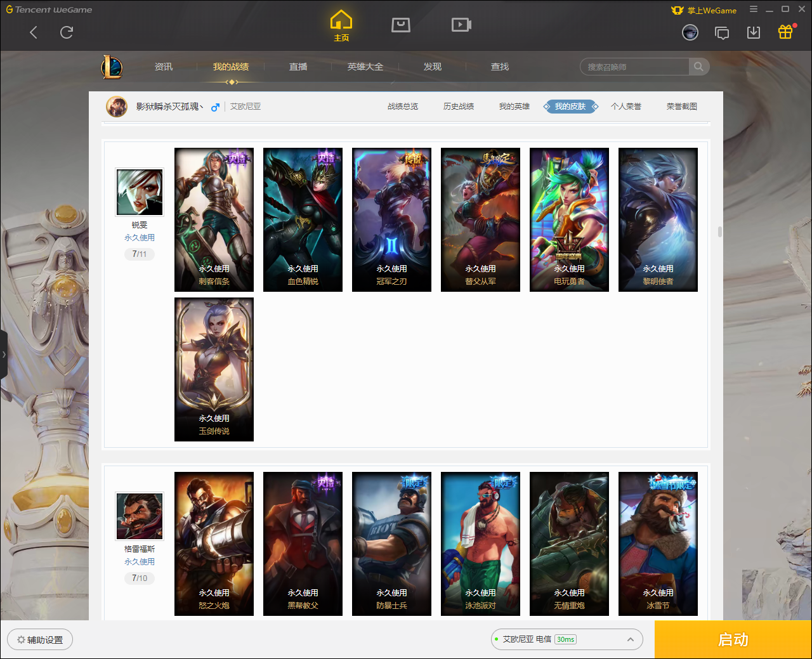Open the download manager icon
812x659 pixels.
(754, 32)
